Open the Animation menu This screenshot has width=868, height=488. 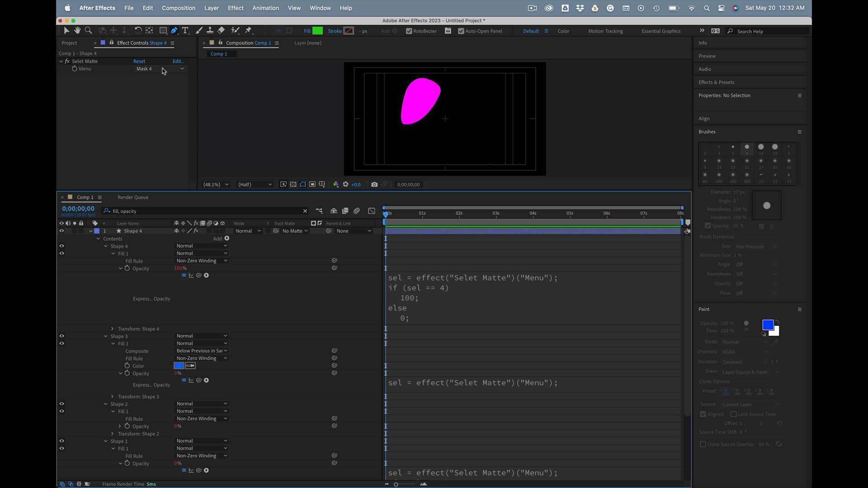(x=265, y=8)
